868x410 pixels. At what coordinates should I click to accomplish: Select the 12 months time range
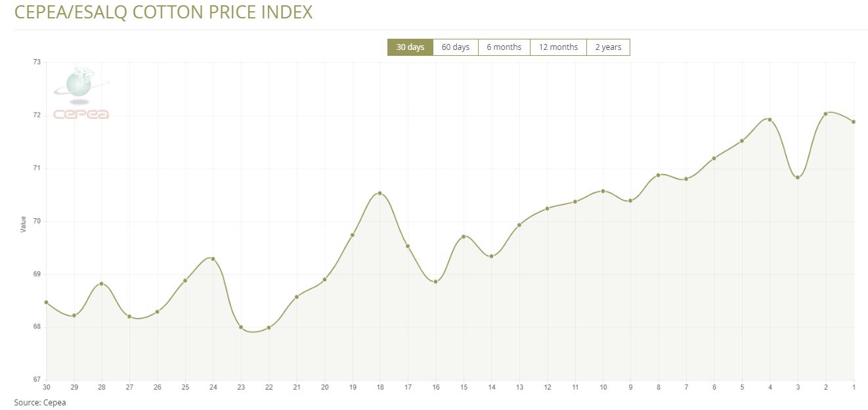pos(558,47)
